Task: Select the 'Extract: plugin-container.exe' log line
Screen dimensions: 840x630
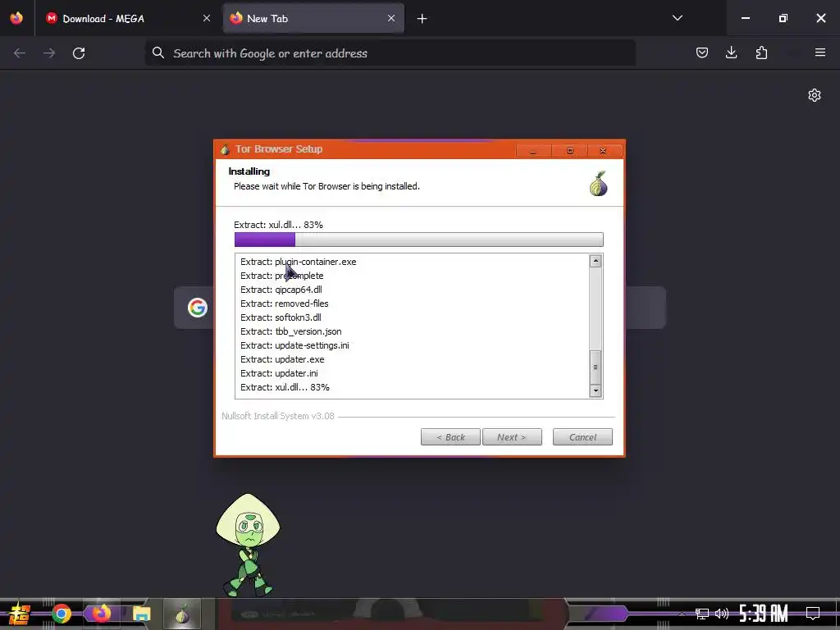Action: coord(299,262)
